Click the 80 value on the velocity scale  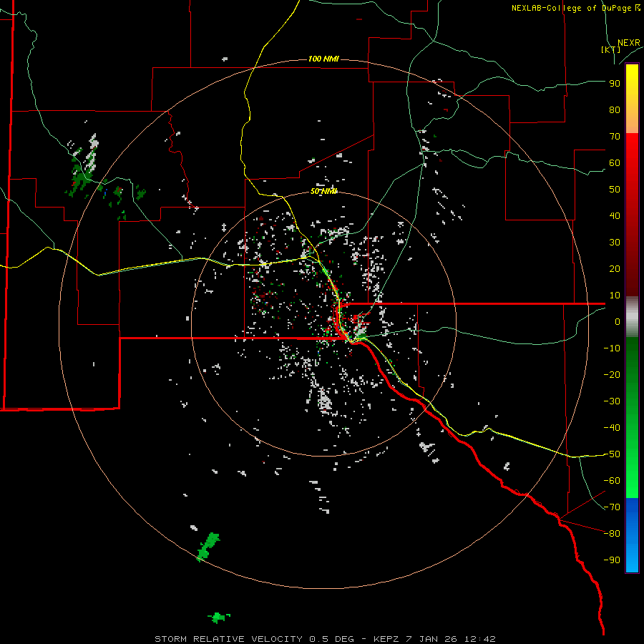[x=615, y=110]
